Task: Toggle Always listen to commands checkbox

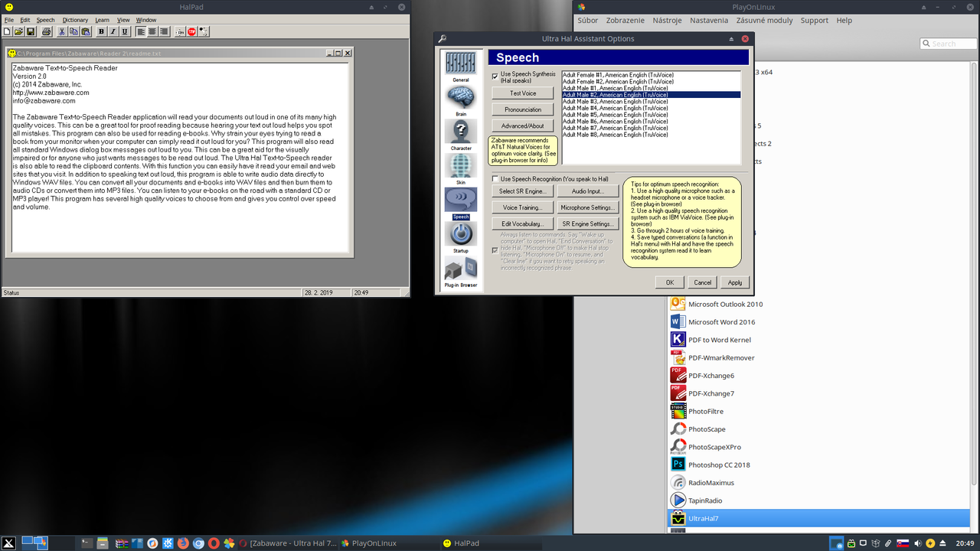Action: tap(495, 250)
